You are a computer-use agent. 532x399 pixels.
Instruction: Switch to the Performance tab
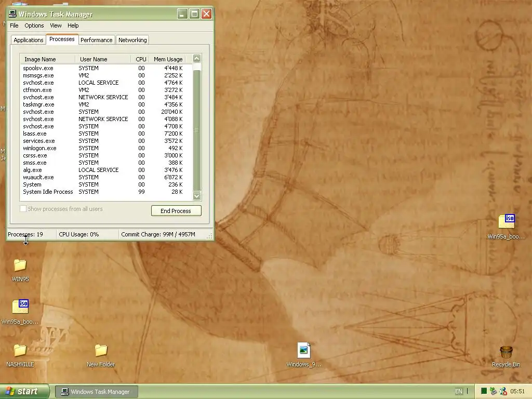(96, 40)
